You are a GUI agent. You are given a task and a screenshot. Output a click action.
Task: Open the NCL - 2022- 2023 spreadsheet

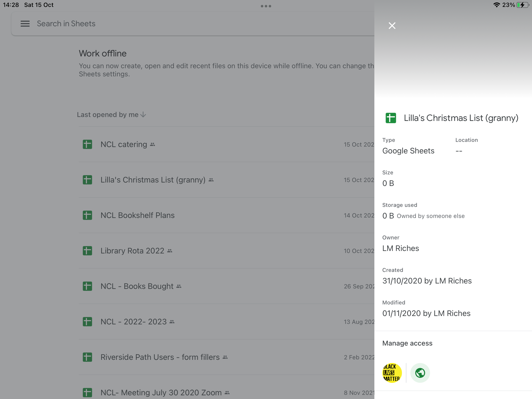133,321
